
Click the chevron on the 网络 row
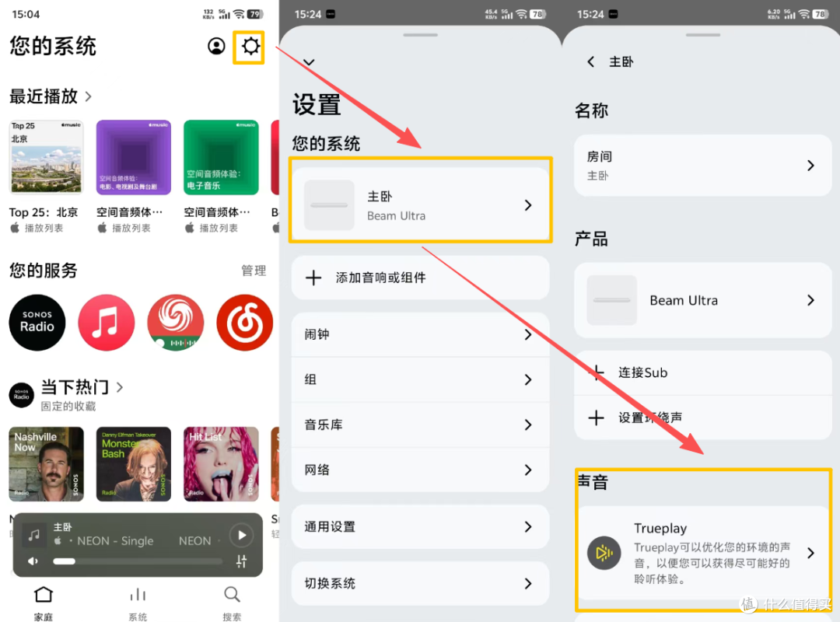pos(528,470)
